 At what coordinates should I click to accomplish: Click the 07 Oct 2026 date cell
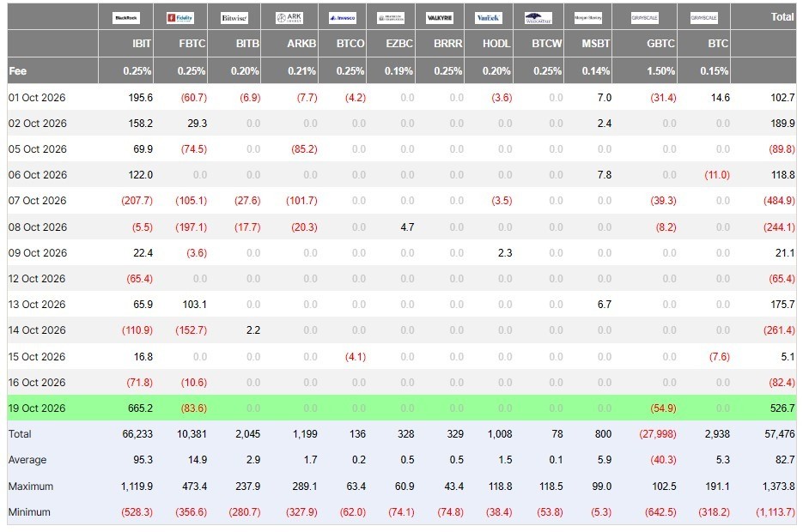point(38,201)
